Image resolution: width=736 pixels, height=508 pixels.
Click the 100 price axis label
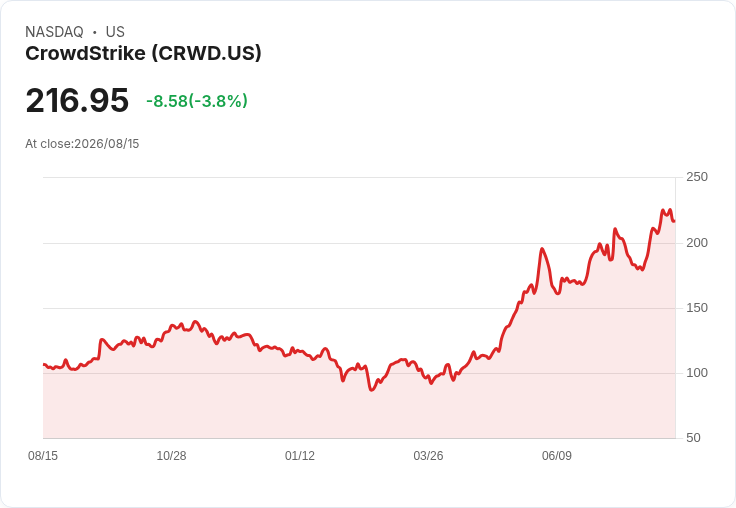pyautogui.click(x=697, y=373)
